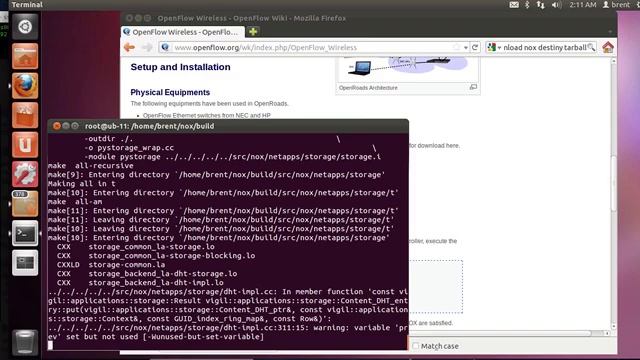Click the 'make all-recursive' line in terminal
Viewport: 640px width, 360px height.
[x=91, y=166]
